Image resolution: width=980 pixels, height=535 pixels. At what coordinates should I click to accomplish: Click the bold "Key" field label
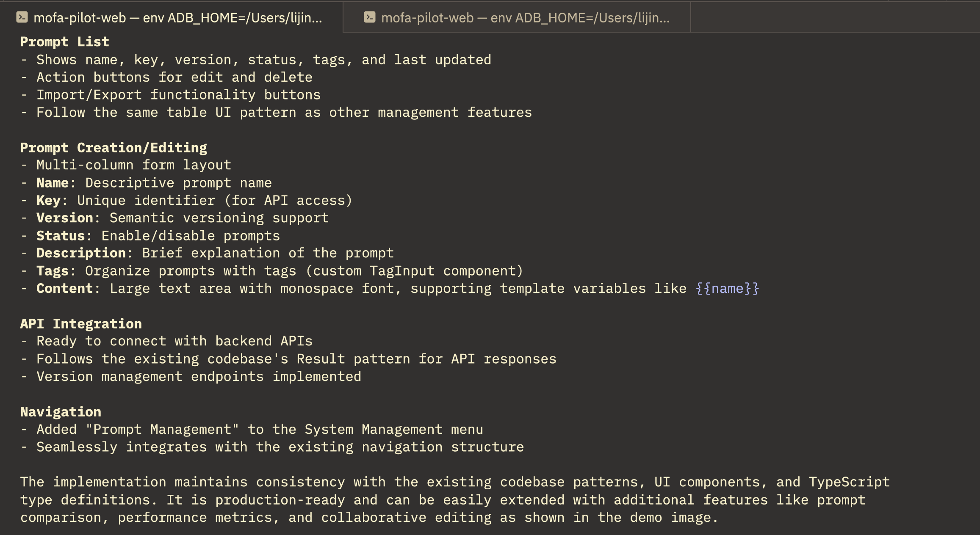click(x=48, y=201)
